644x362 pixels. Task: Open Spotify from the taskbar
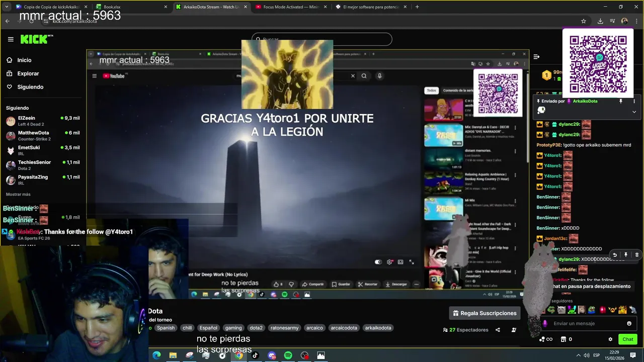[288, 355]
